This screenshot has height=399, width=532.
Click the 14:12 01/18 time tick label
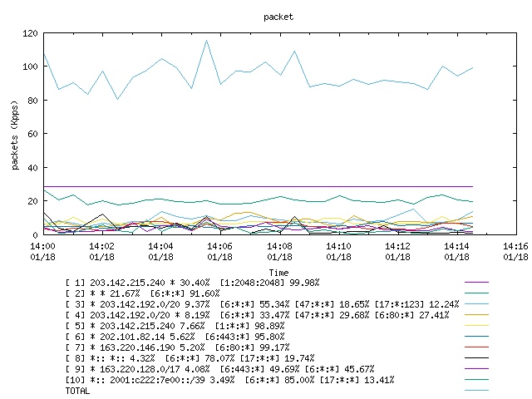(397, 251)
